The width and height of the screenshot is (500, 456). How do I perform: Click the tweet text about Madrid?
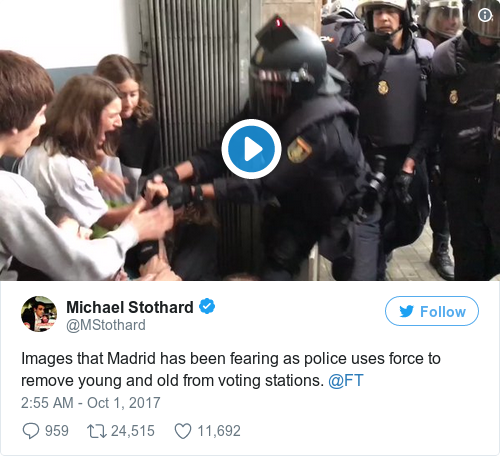231,370
